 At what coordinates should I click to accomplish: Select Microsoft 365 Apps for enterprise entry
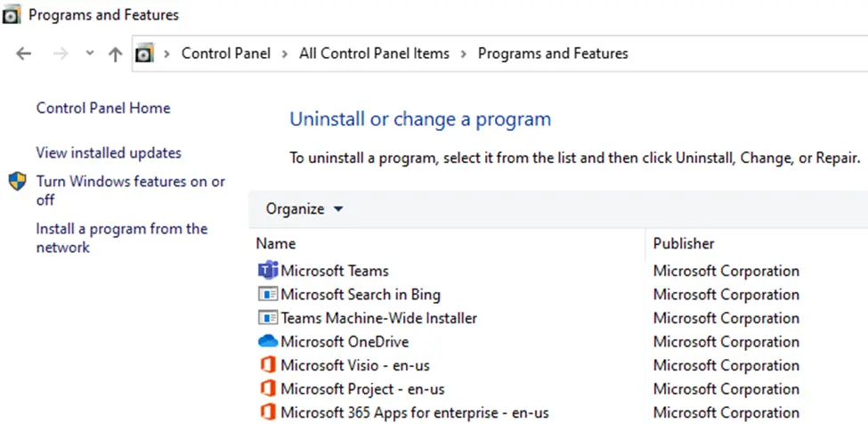[x=415, y=413]
